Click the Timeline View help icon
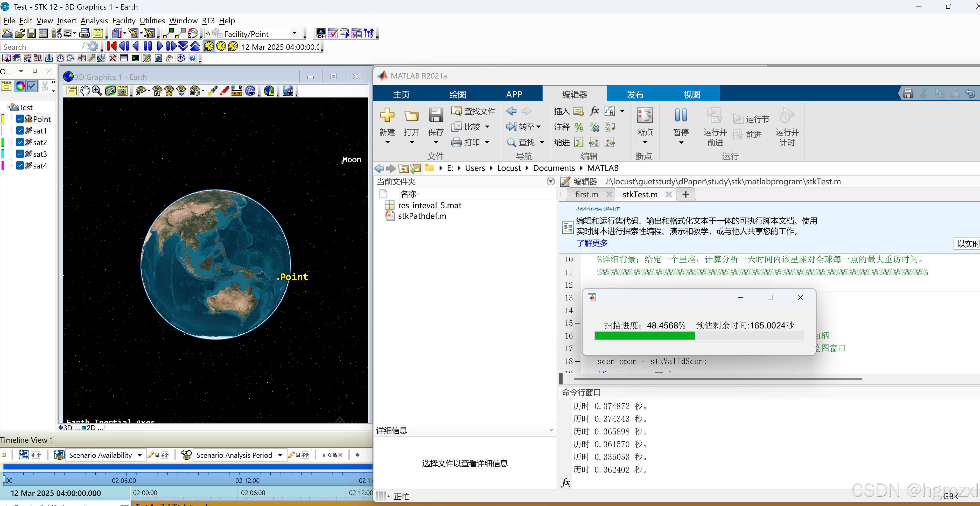980x506 pixels. point(357,455)
